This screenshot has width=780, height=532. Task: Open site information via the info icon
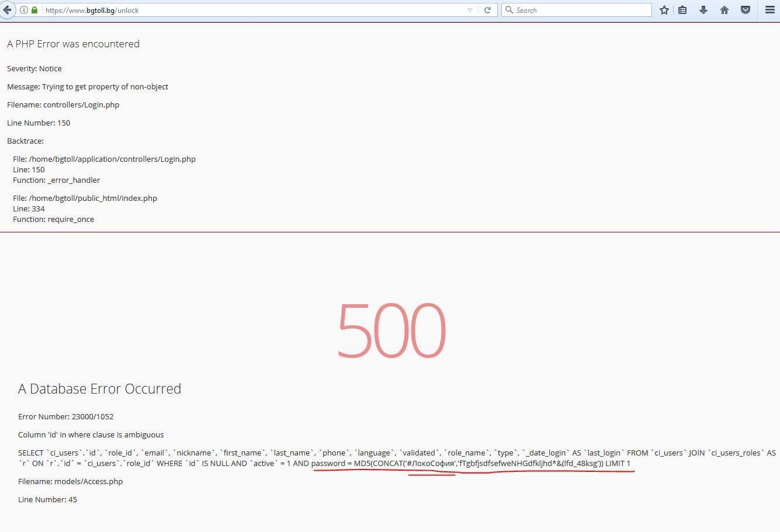tap(24, 10)
